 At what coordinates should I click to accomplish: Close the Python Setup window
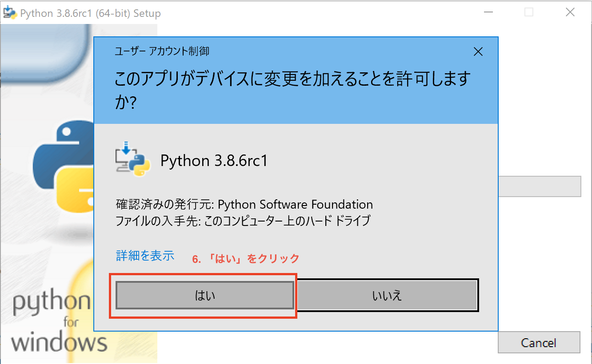570,12
